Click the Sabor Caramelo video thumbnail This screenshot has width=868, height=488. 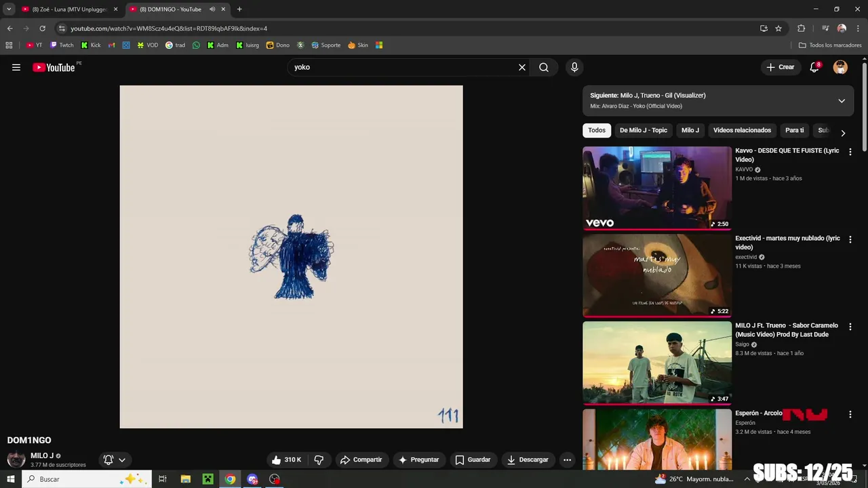[x=657, y=363]
